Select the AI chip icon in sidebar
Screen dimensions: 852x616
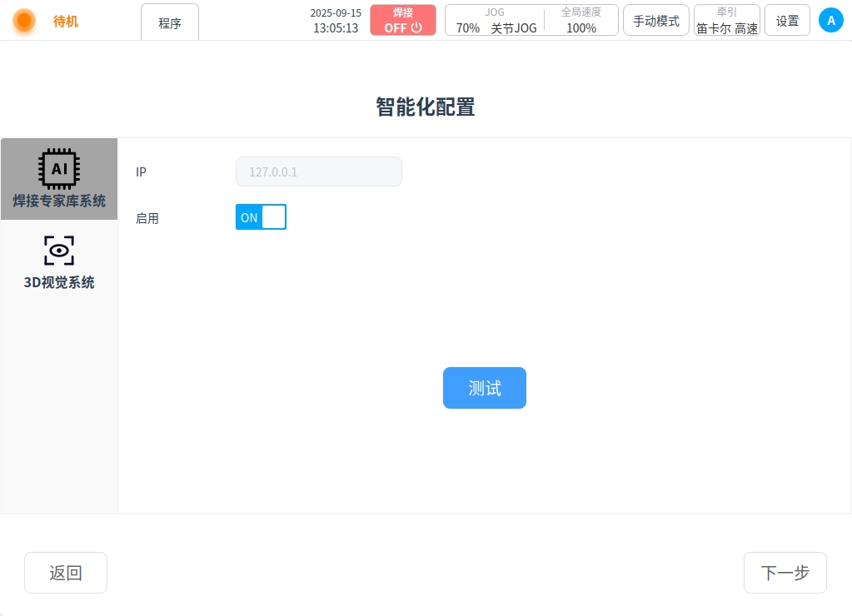[59, 169]
